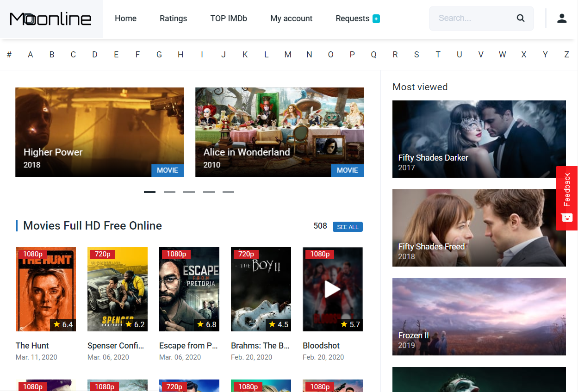The image size is (578, 392).
Task: Select the fifth carousel indicator
Action: [228, 192]
